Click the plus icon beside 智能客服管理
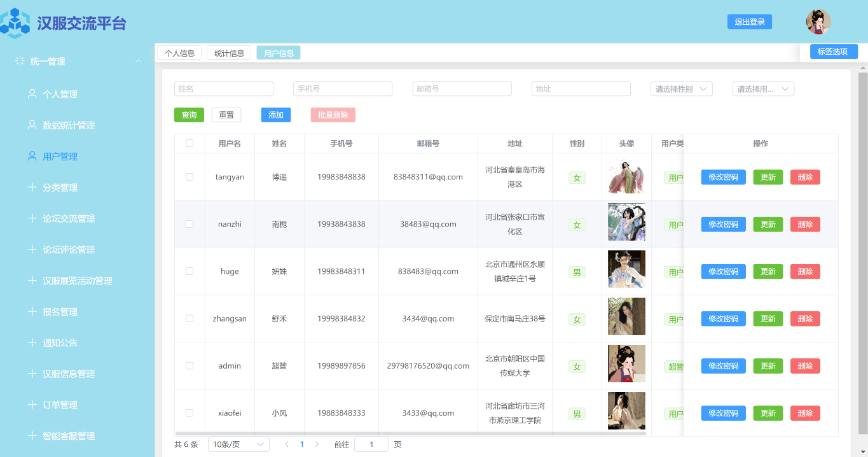 coord(32,436)
